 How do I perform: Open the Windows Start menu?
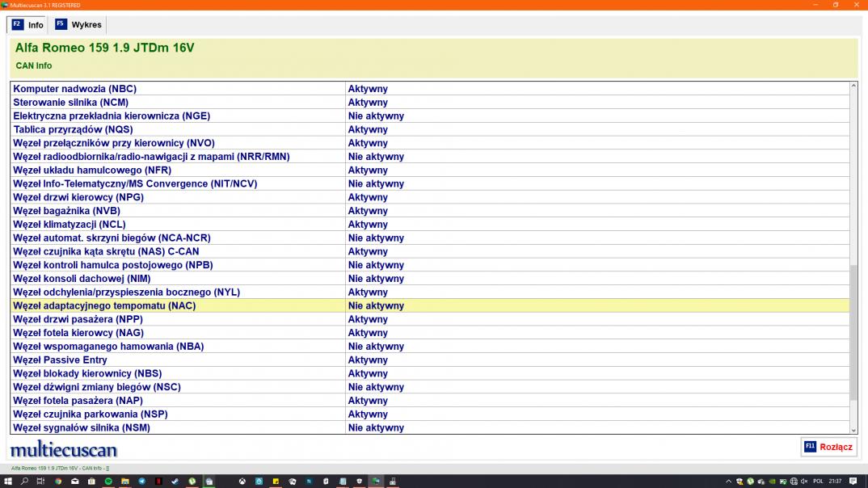tap(8, 482)
